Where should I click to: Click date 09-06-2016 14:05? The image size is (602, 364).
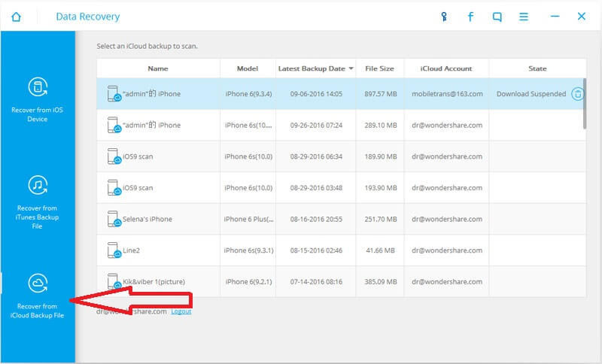[316, 94]
